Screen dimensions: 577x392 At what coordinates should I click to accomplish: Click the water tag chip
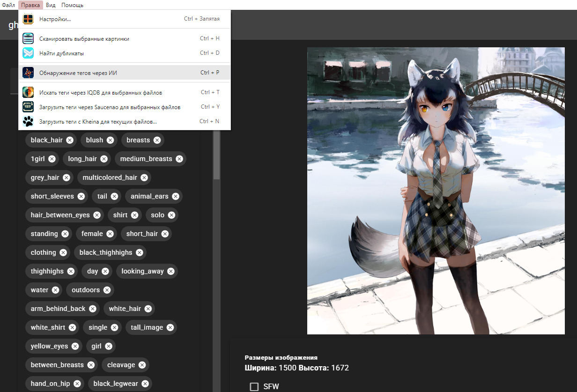[44, 290]
